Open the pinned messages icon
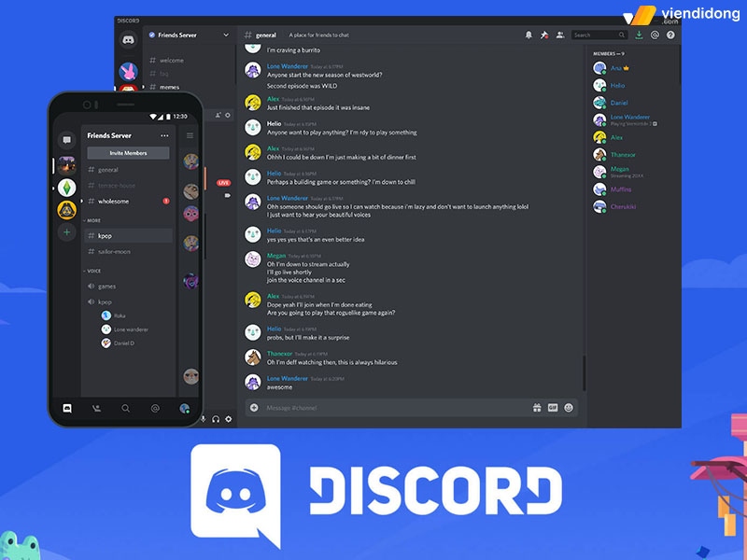Screen dimensions: 747x560 (x=542, y=35)
